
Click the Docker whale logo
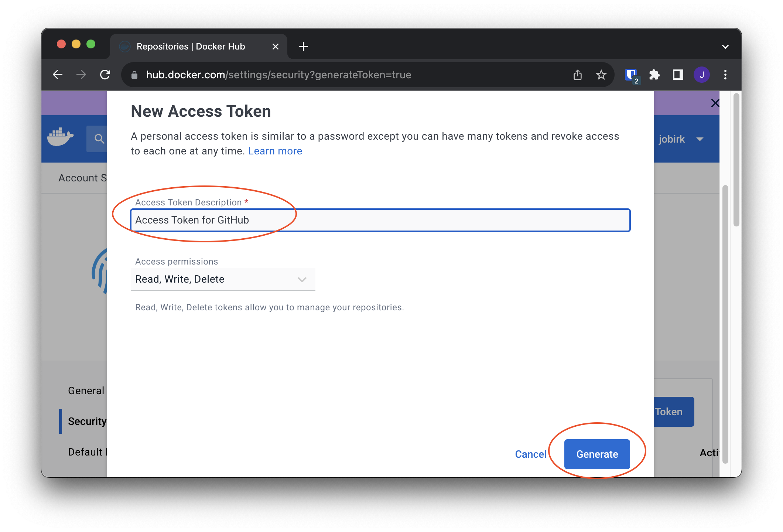point(60,137)
